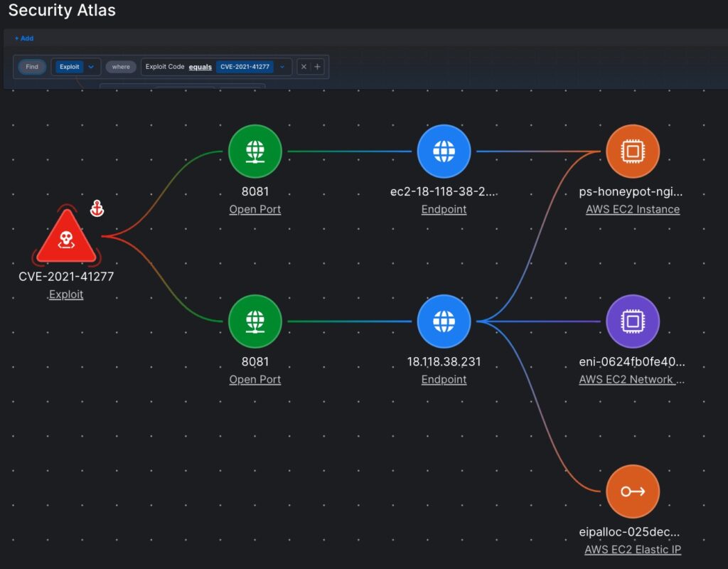Click the 'where' clause pill
This screenshot has height=569, width=728.
(x=121, y=67)
